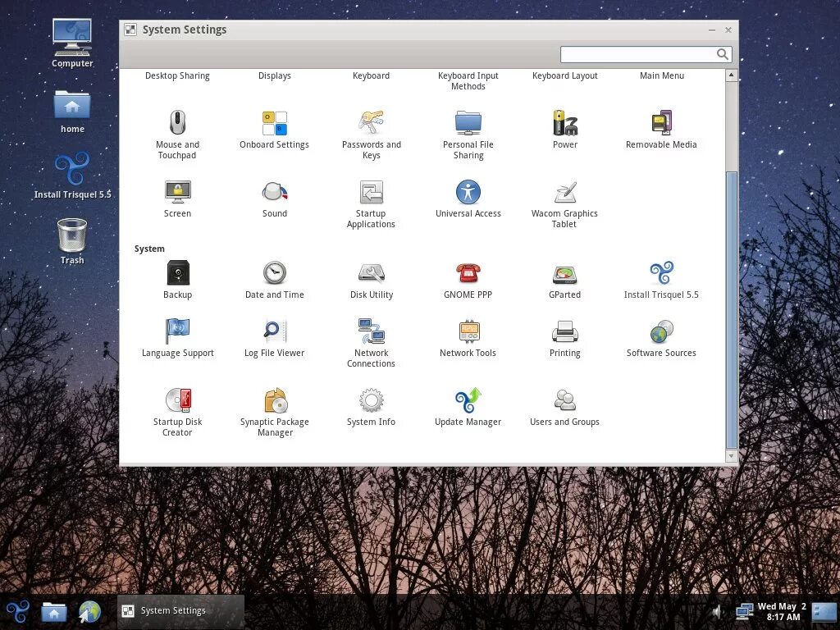Open Users and Groups
This screenshot has width=840, height=630.
564,407
